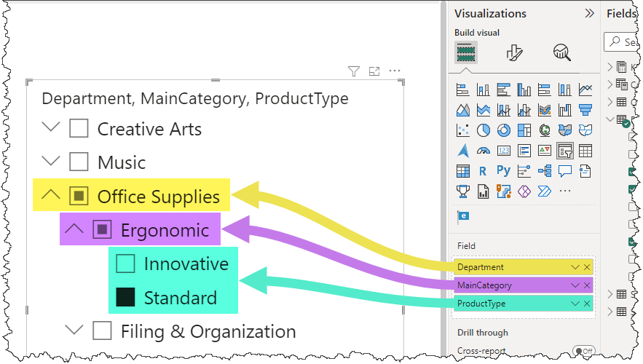This screenshot has height=364, width=643.
Task: Open the Department field dropdown arrow
Action: [x=575, y=267]
